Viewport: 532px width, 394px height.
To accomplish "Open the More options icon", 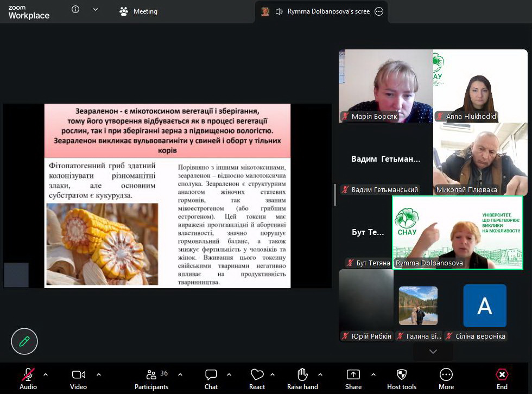I will tap(446, 375).
